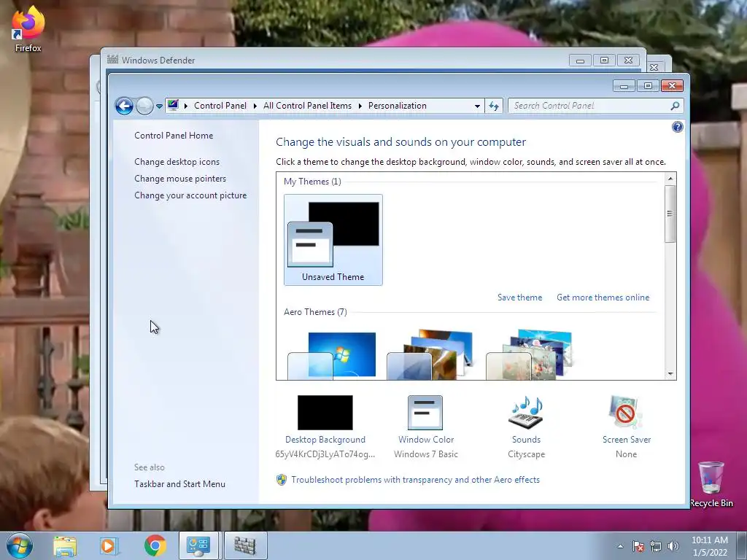This screenshot has height=560, width=747.
Task: Open File Explorer from the taskbar
Action: 65,546
